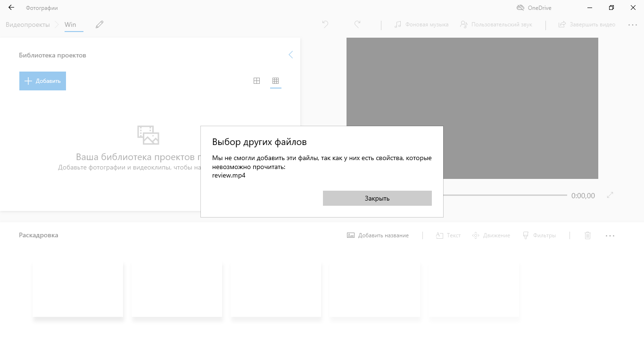Click the Раскадровка heading
The height and width of the screenshot is (339, 644).
tap(39, 235)
